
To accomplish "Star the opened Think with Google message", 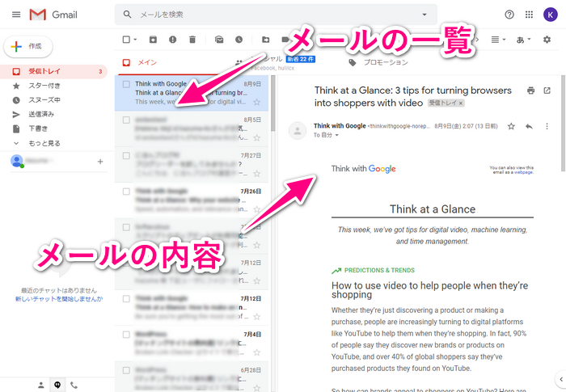I will tap(511, 126).
